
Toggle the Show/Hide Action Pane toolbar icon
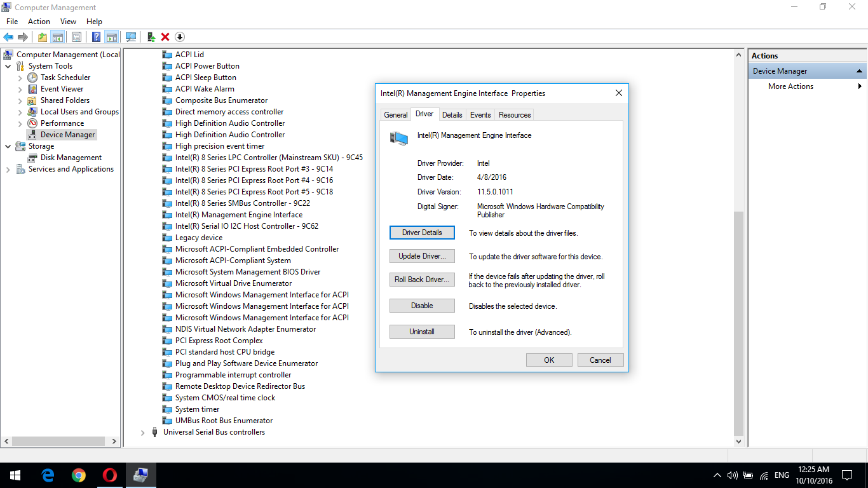pyautogui.click(x=112, y=37)
